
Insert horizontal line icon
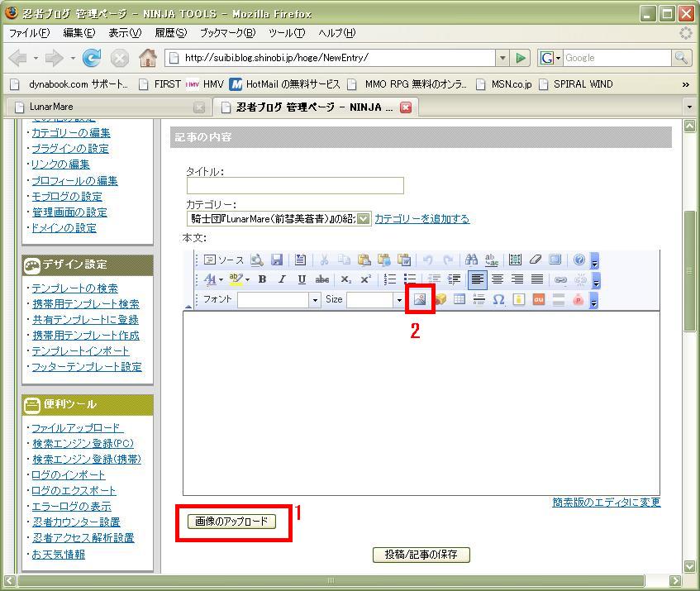[x=479, y=299]
